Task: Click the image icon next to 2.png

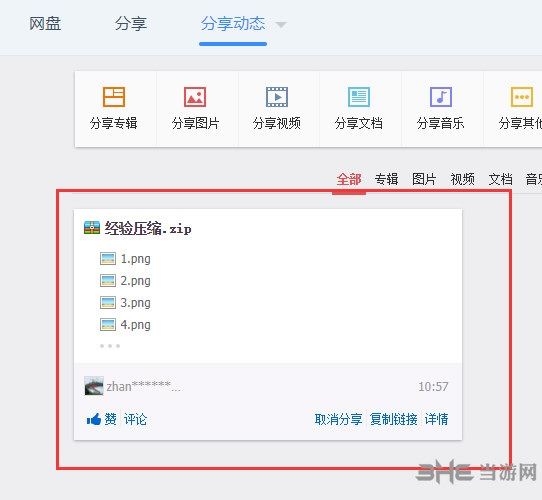Action: coord(108,280)
